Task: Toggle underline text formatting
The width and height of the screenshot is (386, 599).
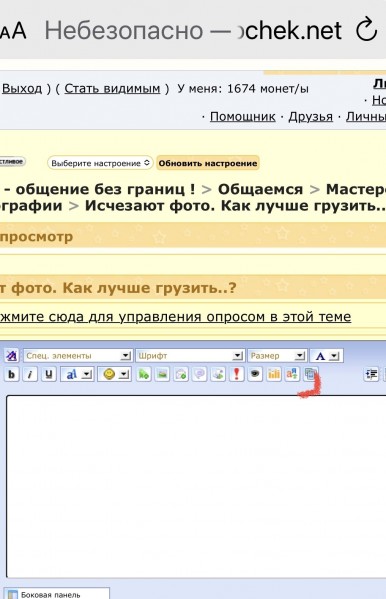Action: (49, 374)
